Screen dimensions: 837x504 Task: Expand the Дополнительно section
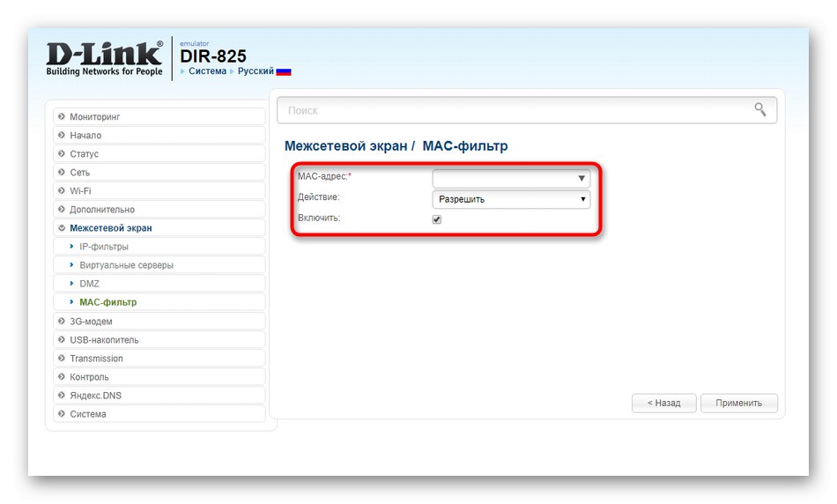pos(159,210)
